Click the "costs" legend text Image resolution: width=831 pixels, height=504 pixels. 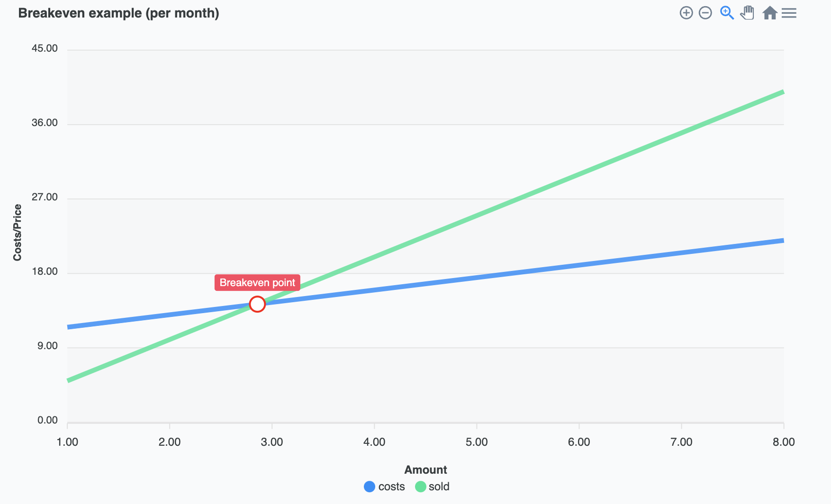coord(391,486)
